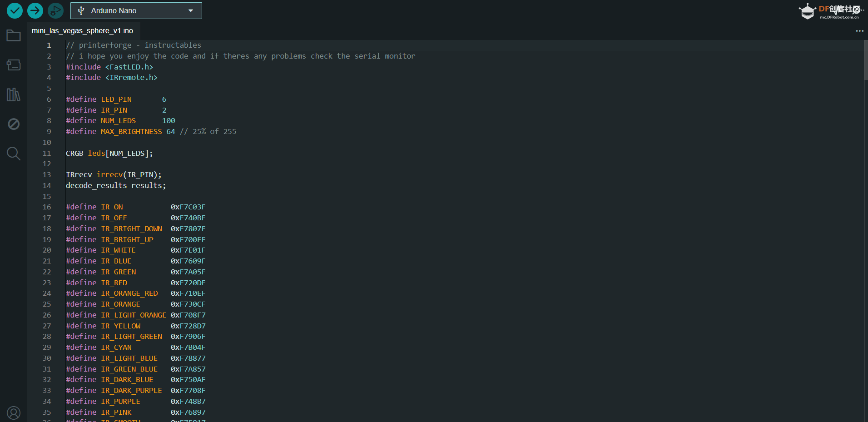Open the Library Manager books icon
The height and width of the screenshot is (422, 868).
coord(14,94)
